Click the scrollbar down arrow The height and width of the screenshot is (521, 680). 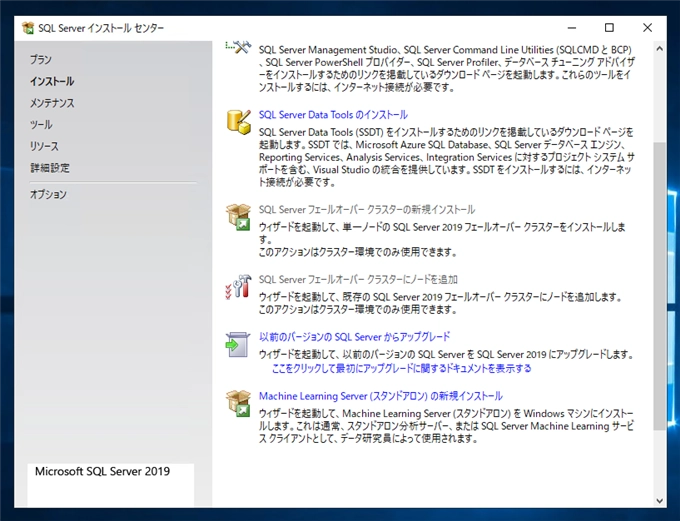pyautogui.click(x=660, y=501)
